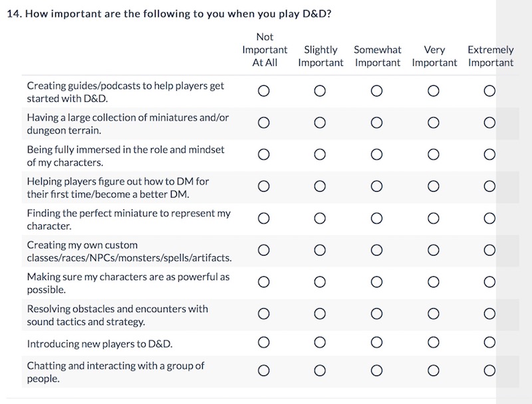
Task: Select Very Important for chatting with a group
Action: 434,371
